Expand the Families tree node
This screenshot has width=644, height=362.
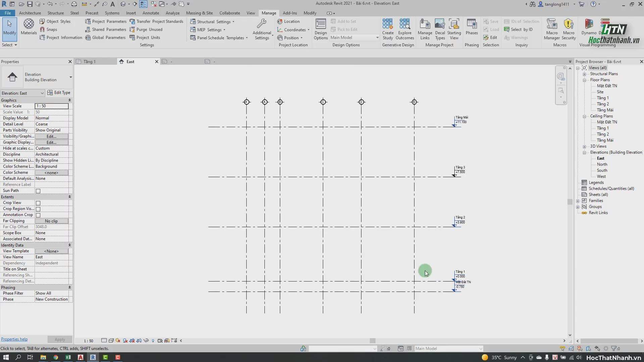[x=578, y=201]
